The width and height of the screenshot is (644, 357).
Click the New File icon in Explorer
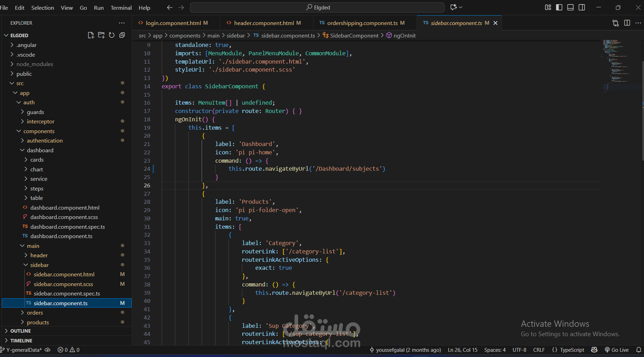pyautogui.click(x=91, y=35)
